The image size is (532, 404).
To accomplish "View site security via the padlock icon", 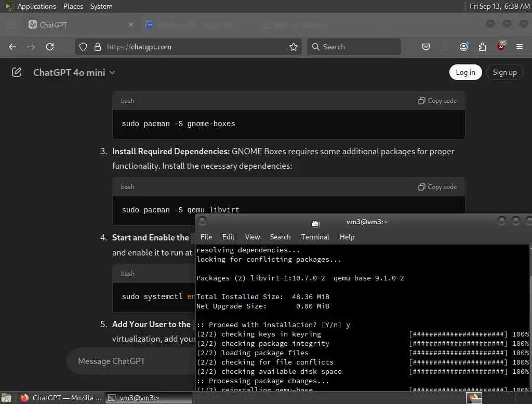I will (98, 47).
